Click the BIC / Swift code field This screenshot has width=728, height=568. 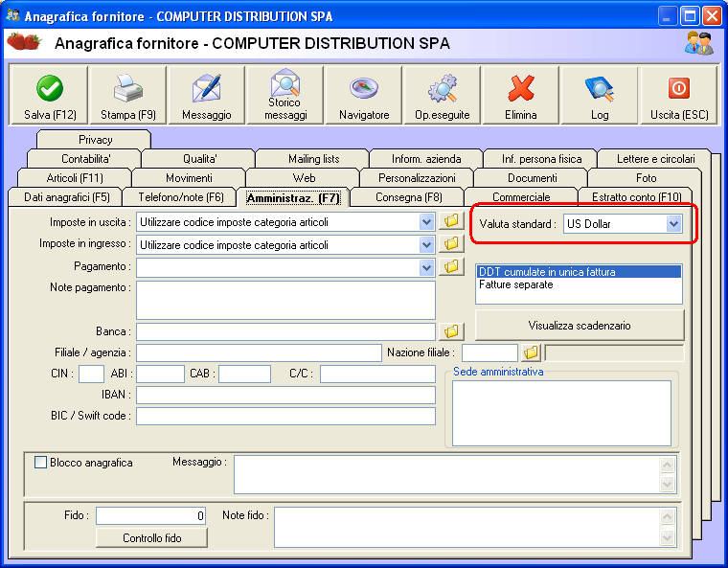(285, 416)
